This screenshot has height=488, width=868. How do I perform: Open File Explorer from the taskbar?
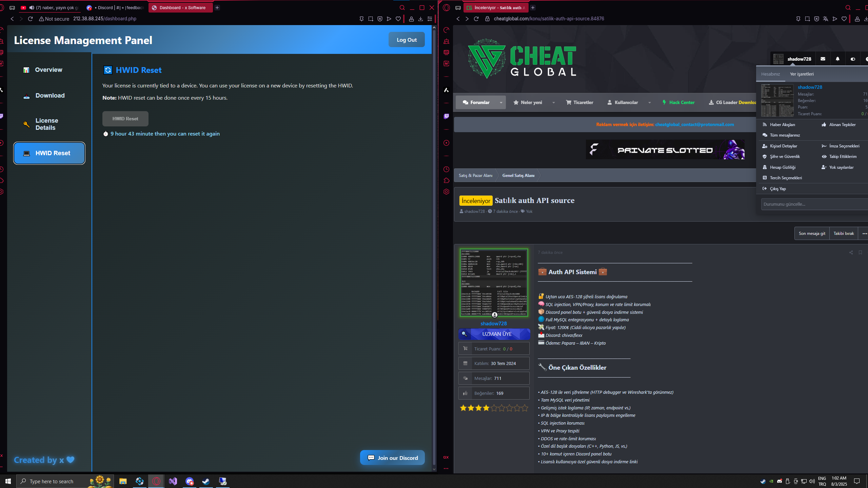tap(123, 481)
